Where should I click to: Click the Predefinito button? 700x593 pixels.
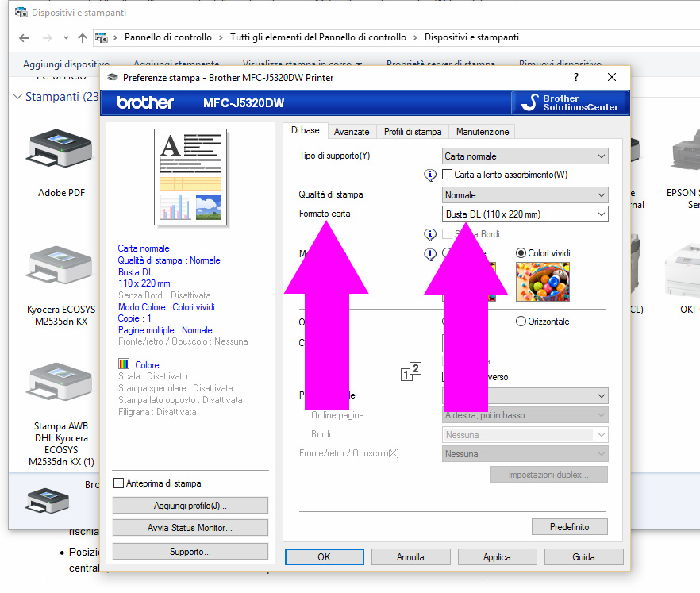coord(570,527)
